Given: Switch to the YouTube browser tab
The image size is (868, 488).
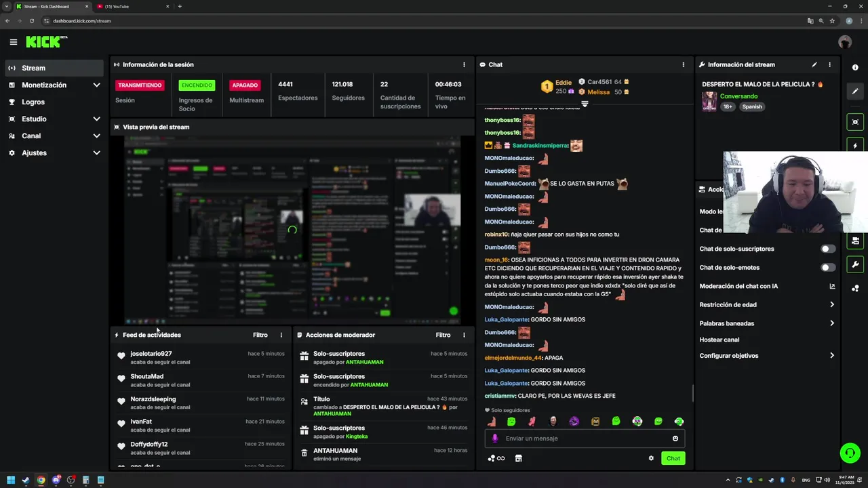Looking at the screenshot, I should click(x=132, y=6).
